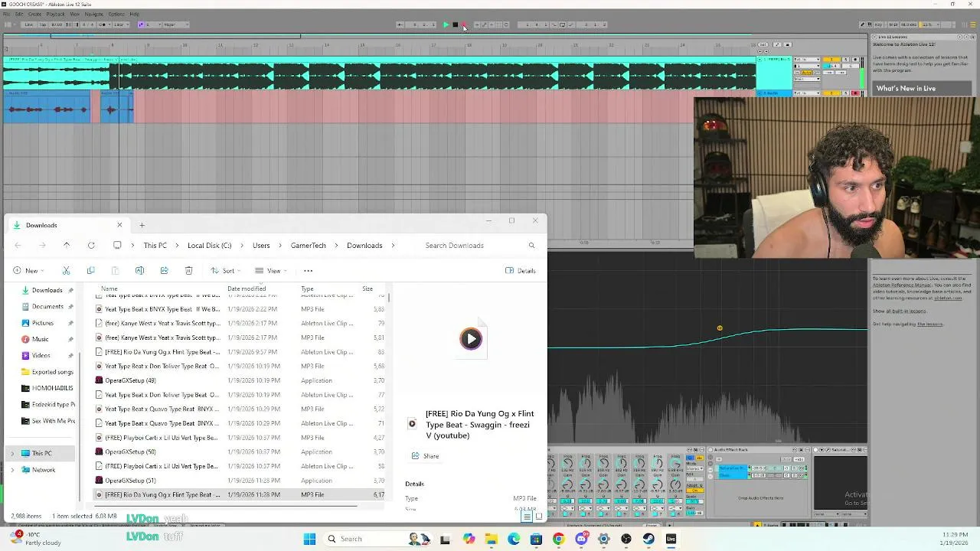
Task: Open the EQ Mode dropdown in device view
Action: pyautogui.click(x=694, y=468)
